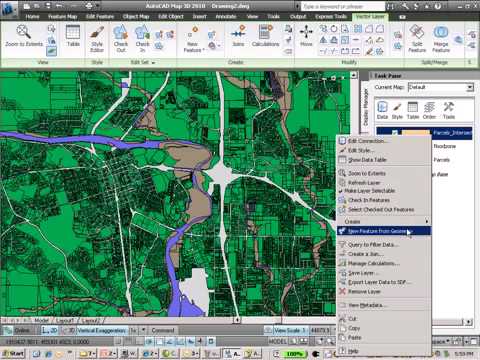Screen dimensions: 480x360
Task: Select Manage Calculations menu entry
Action: click(x=383, y=263)
